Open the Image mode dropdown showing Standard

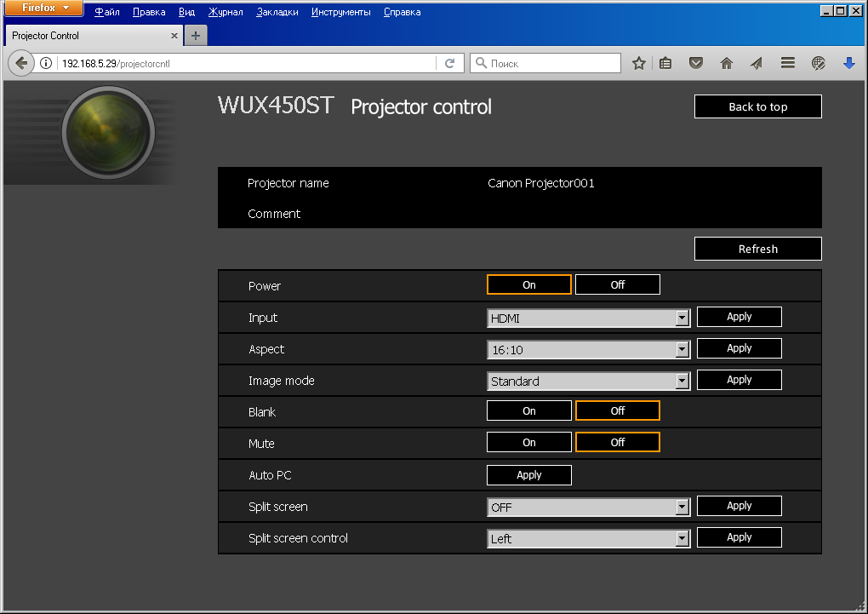588,382
